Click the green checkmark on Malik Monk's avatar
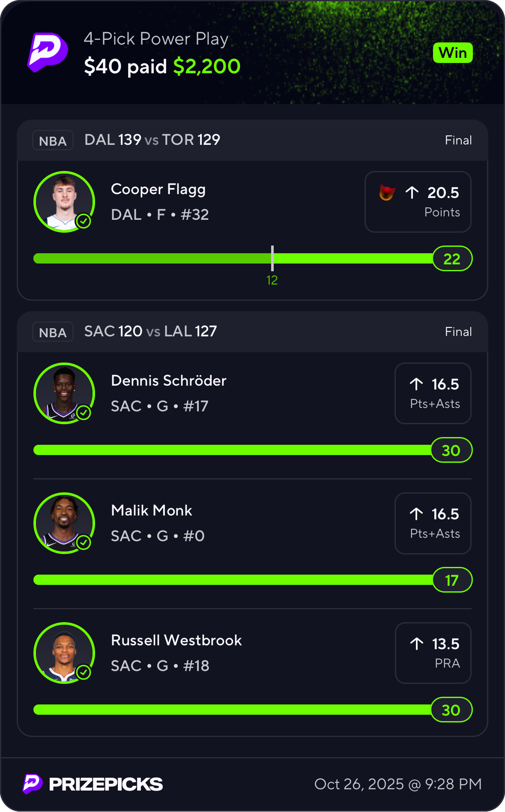505x812 pixels. click(x=84, y=542)
